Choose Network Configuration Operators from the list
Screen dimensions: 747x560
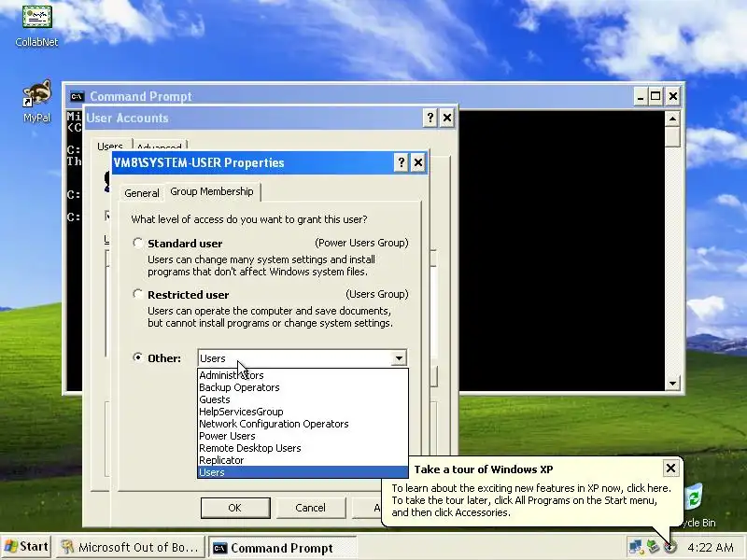pyautogui.click(x=303, y=424)
